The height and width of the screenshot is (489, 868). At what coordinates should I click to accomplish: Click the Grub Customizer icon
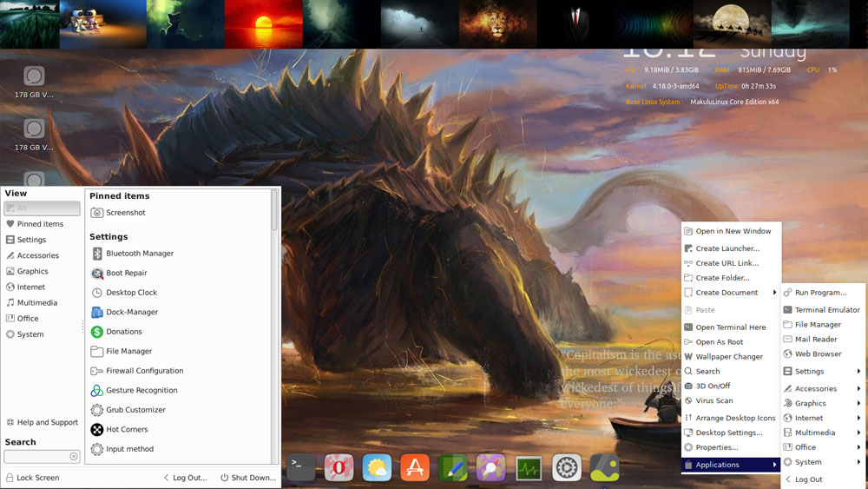[97, 410]
